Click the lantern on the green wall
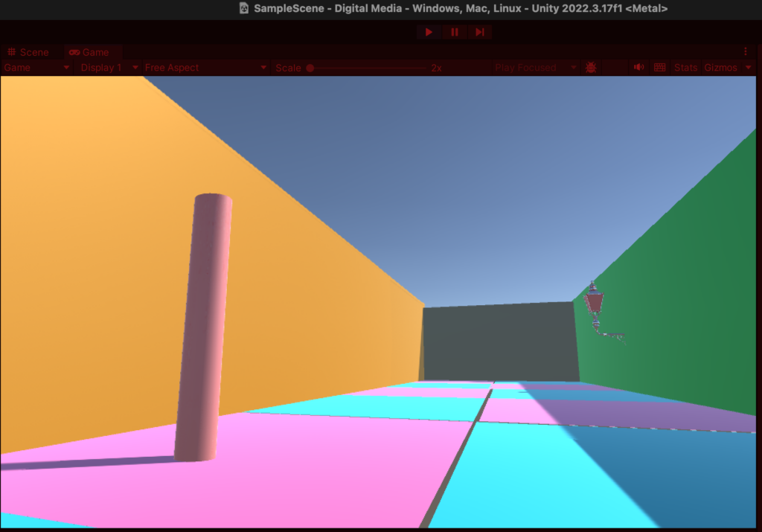762x532 pixels. pyautogui.click(x=595, y=304)
